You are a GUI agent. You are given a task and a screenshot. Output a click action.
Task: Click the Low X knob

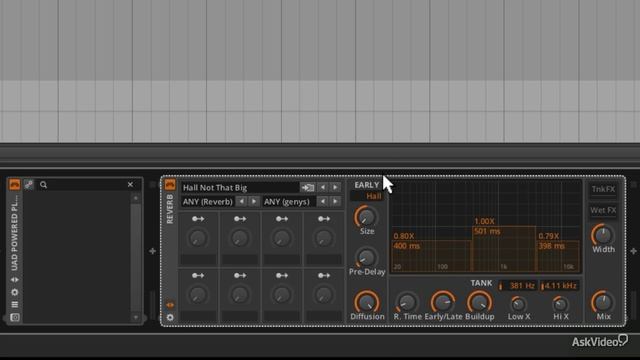click(518, 304)
